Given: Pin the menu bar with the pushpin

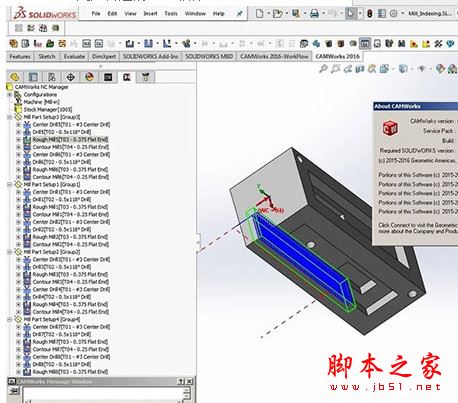Looking at the screenshot, I should (239, 14).
